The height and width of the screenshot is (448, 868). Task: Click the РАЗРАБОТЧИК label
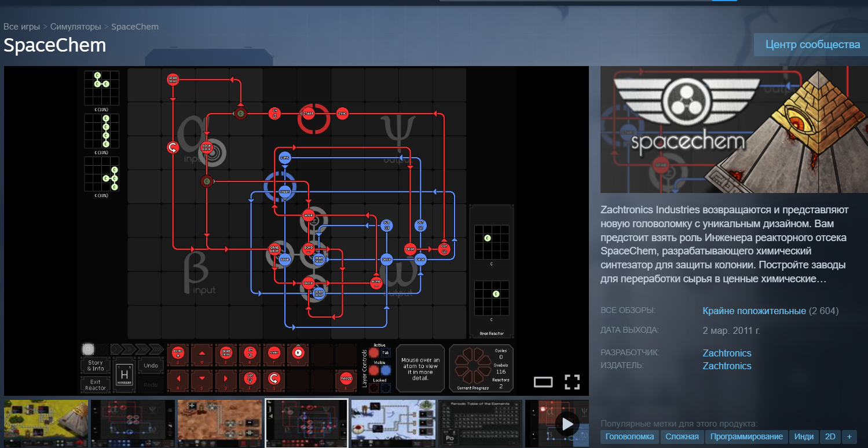(630, 353)
